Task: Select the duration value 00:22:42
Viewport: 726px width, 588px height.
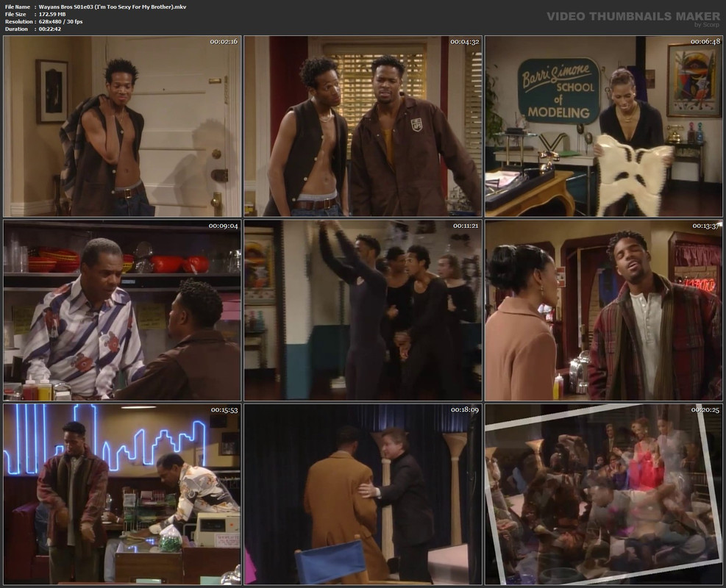Action: [x=50, y=29]
